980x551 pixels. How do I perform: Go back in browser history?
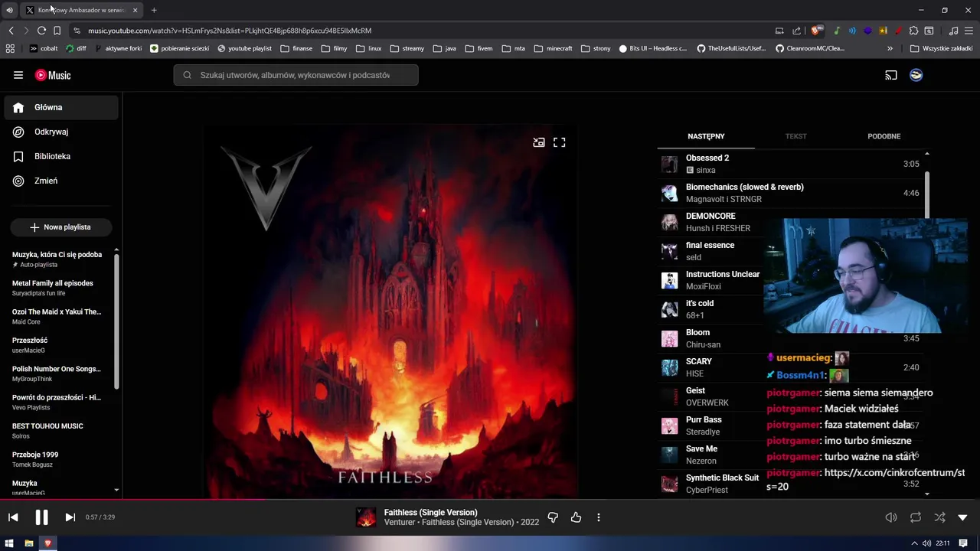click(x=11, y=31)
